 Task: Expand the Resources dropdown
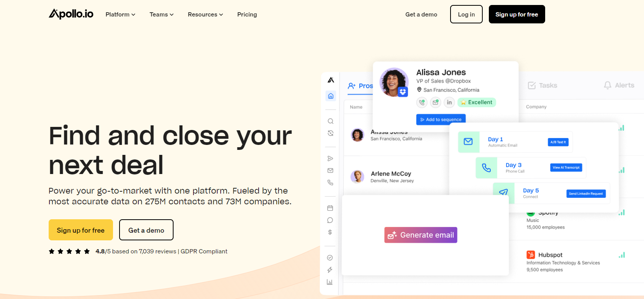205,15
